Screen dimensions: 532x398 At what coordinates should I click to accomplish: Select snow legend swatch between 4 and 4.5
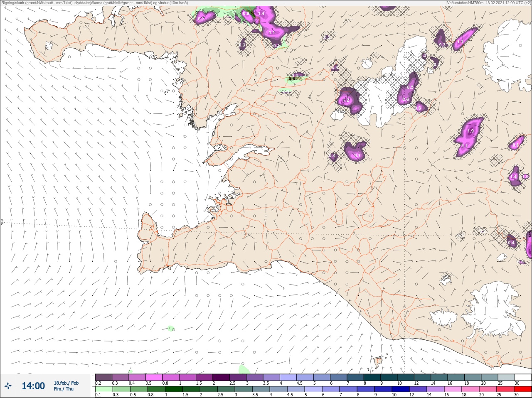pos(289,377)
